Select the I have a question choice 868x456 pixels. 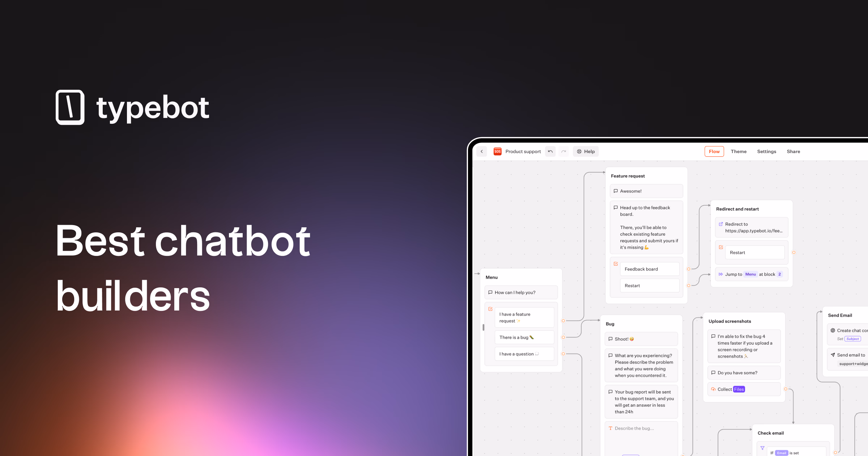524,354
